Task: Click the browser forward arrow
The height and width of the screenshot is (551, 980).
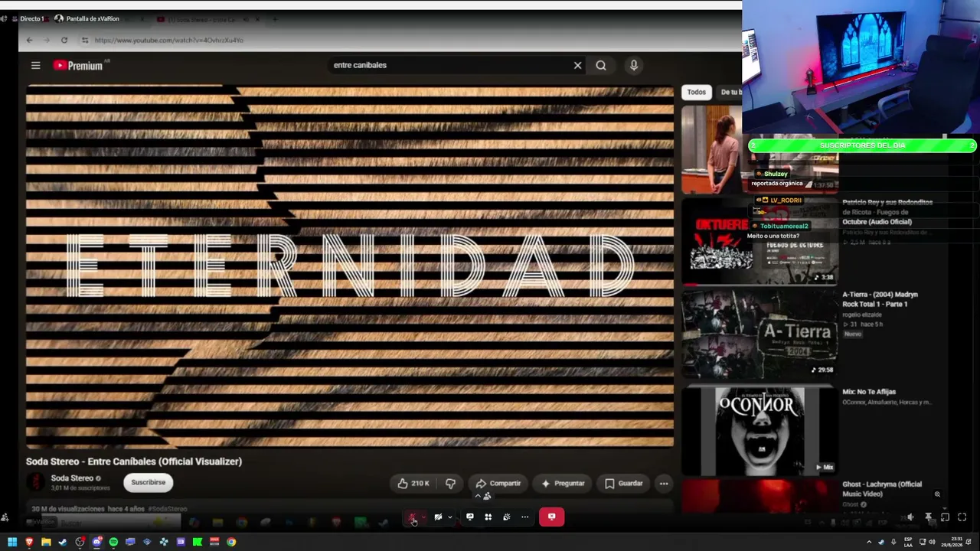Action: tap(47, 40)
